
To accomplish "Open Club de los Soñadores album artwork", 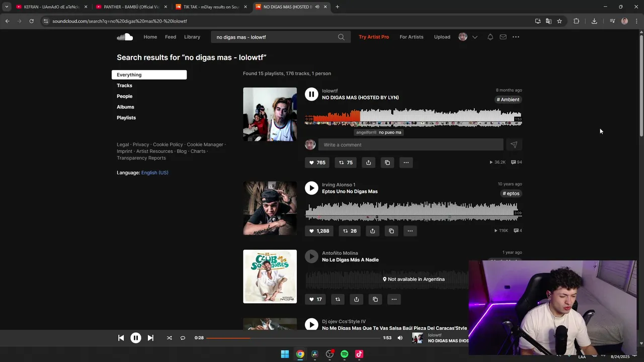I will tap(270, 277).
